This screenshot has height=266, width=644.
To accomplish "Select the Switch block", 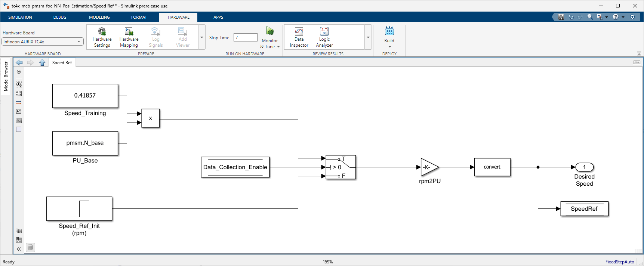I will [x=341, y=167].
